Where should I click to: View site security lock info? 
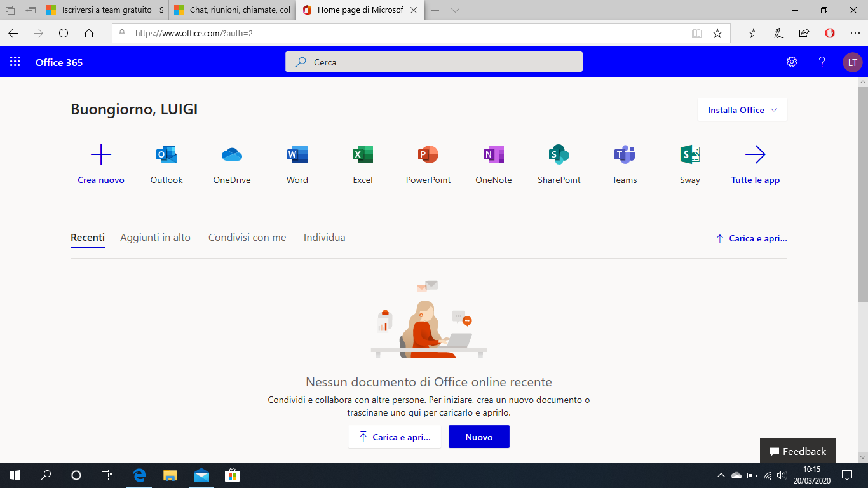(121, 34)
